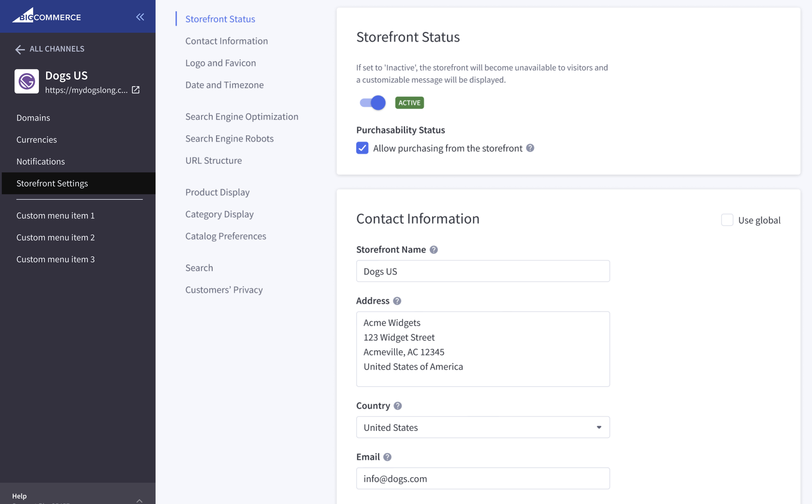Image resolution: width=812 pixels, height=504 pixels.
Task: Click help icon beside Storefront Name
Action: pos(433,250)
